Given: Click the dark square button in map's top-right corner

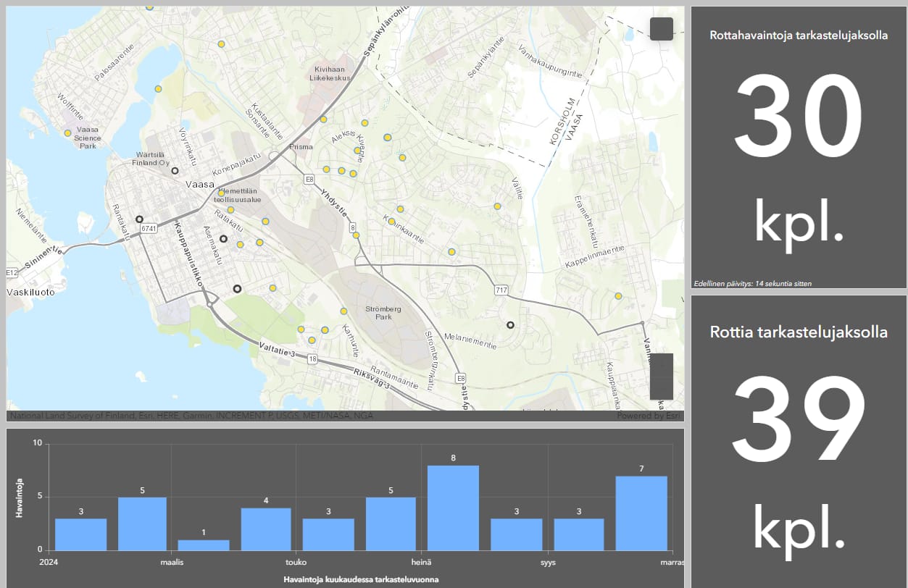Looking at the screenshot, I should click(x=661, y=29).
